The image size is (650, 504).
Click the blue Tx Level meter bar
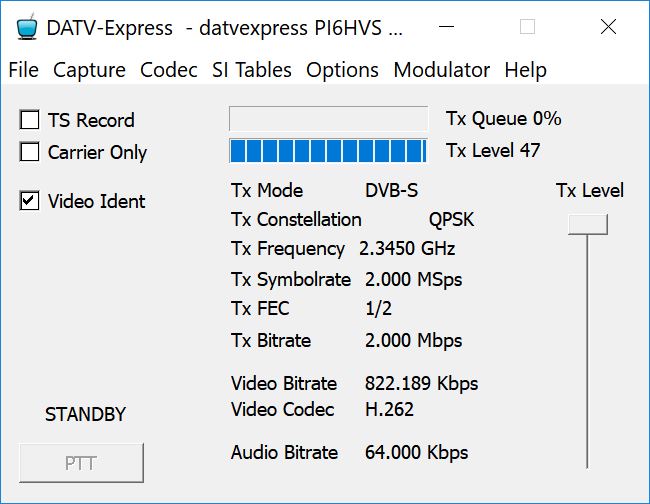tap(328, 150)
